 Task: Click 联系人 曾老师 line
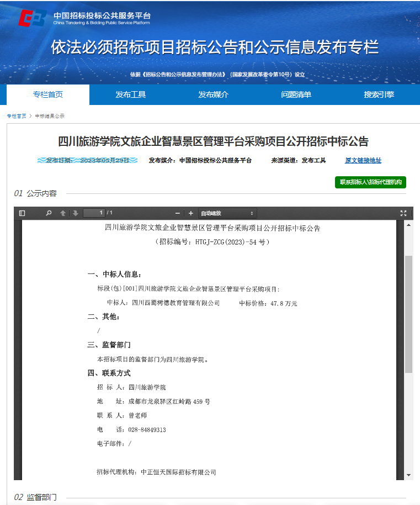point(122,415)
